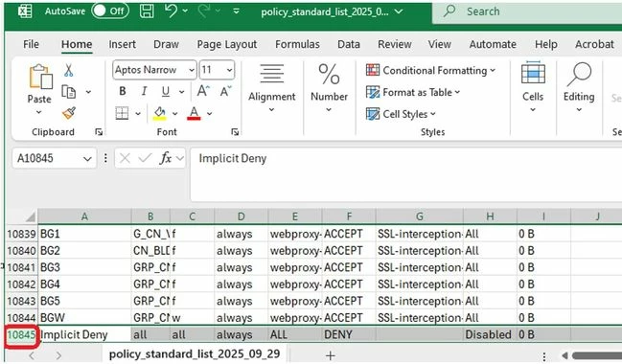
Task: Add a new sheet with plus icon
Action: [x=330, y=355]
